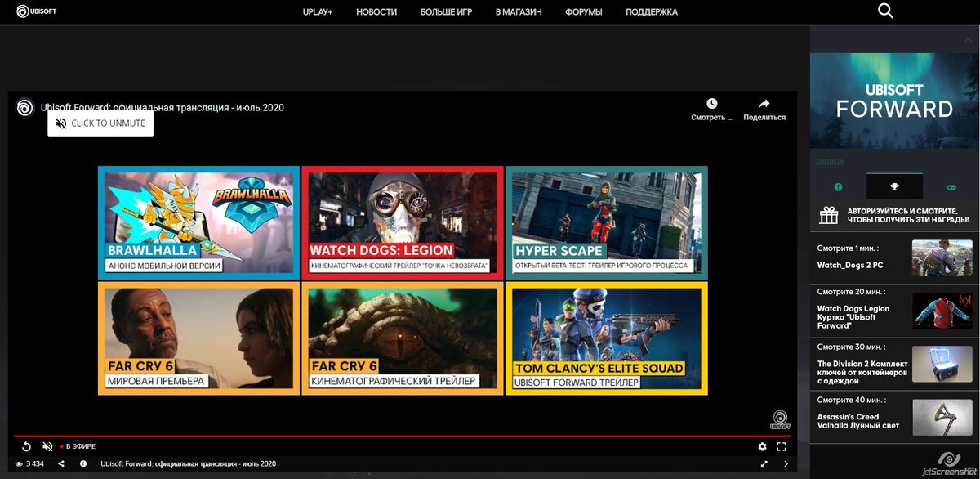
Task: Open the Tom Clancy's Elite Squad thumbnail
Action: (607, 338)
